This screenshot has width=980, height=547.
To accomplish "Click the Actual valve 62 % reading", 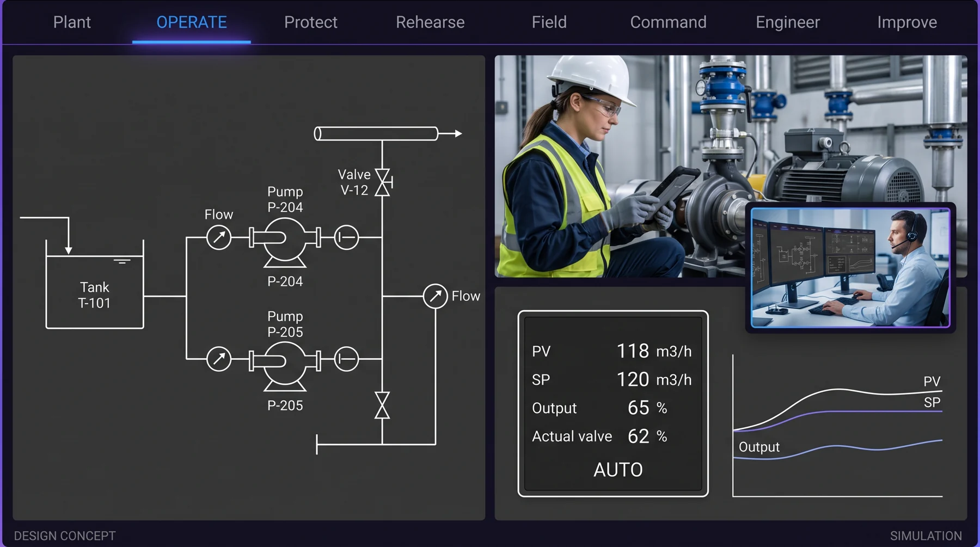I will [647, 436].
